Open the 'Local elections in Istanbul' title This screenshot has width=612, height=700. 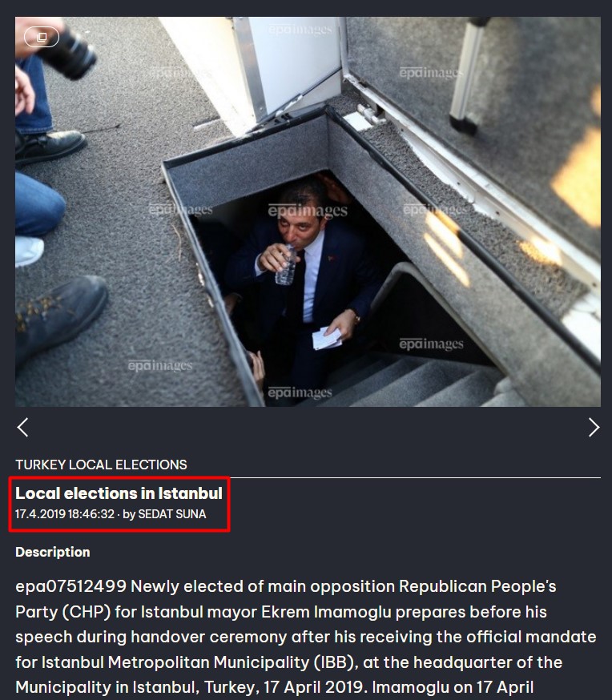[119, 493]
